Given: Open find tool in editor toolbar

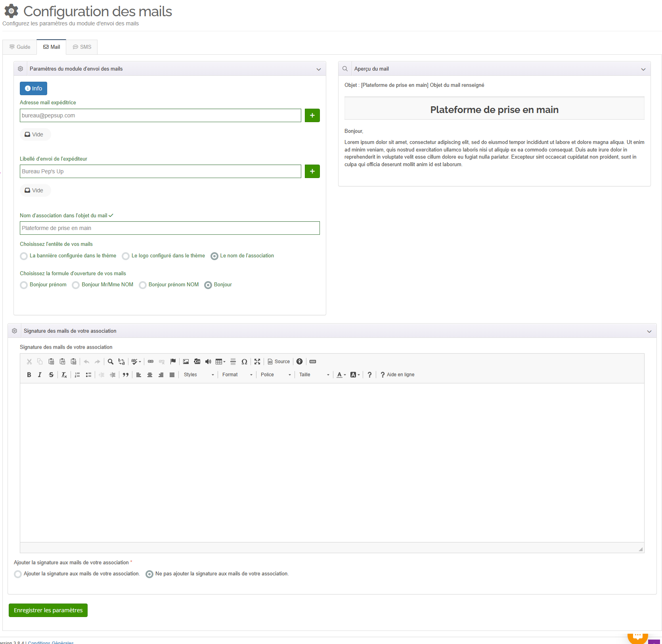Looking at the screenshot, I should [x=111, y=362].
